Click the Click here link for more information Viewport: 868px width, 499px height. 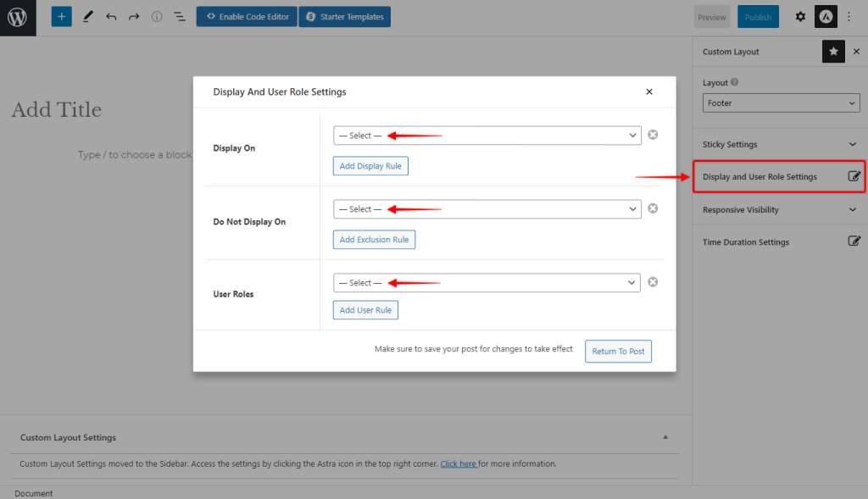coord(458,463)
